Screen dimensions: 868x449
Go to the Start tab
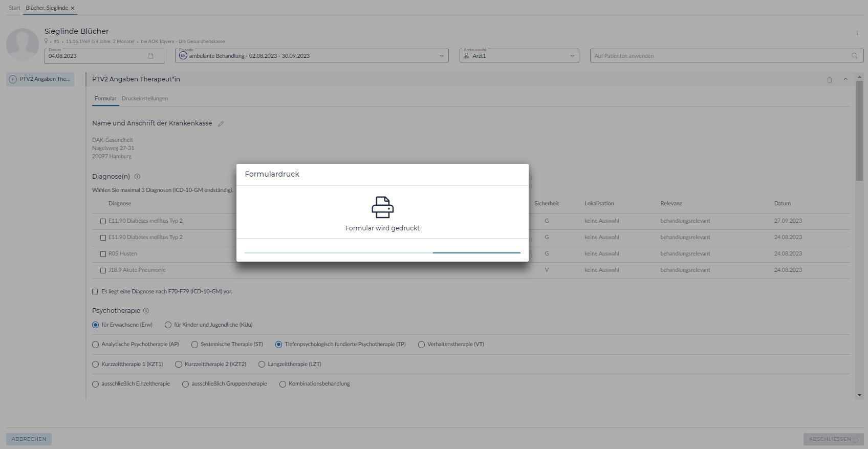coord(14,8)
